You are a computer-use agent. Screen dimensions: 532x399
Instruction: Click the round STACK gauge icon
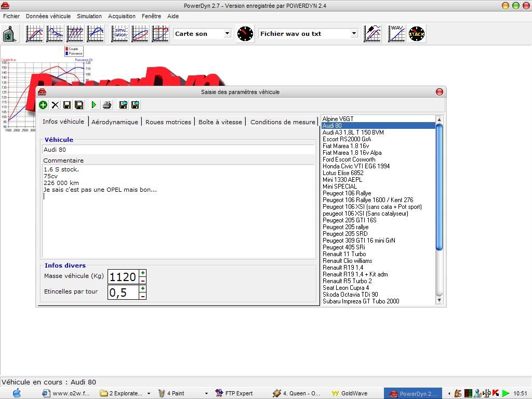tap(417, 34)
